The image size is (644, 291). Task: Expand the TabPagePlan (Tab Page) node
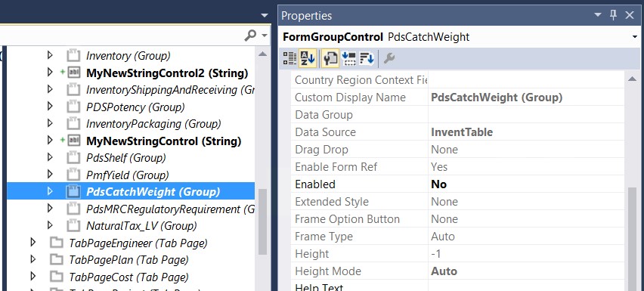click(x=33, y=259)
